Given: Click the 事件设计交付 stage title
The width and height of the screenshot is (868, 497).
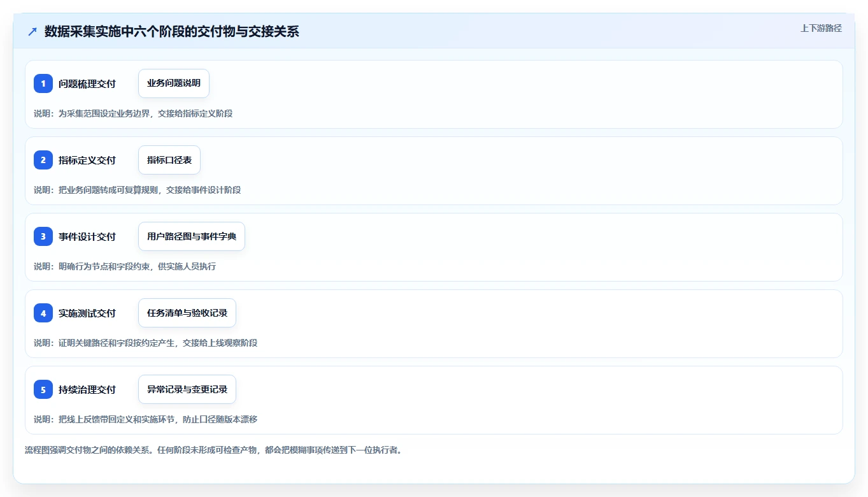Looking at the screenshot, I should pos(87,236).
